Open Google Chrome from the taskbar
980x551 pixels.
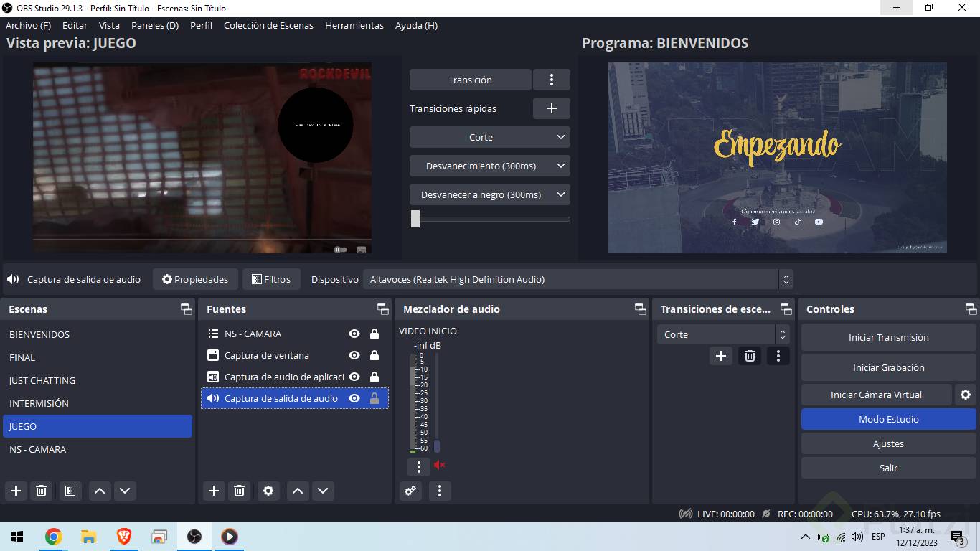click(x=53, y=537)
